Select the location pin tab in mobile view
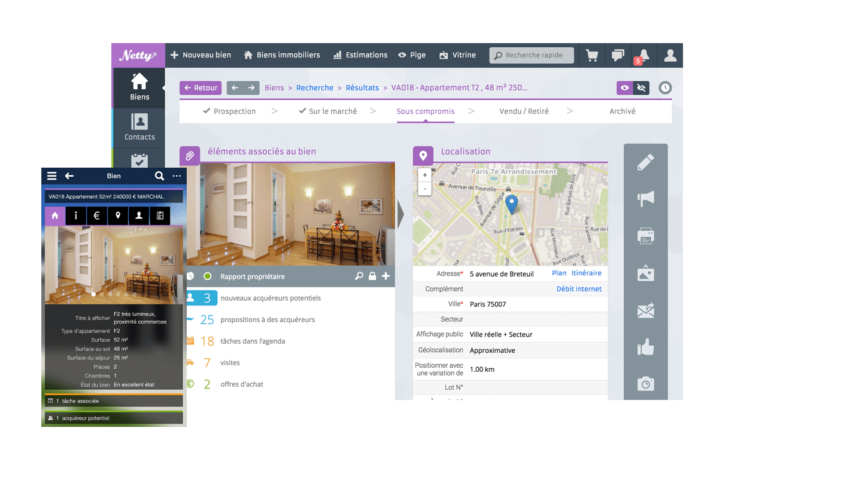 coord(118,216)
